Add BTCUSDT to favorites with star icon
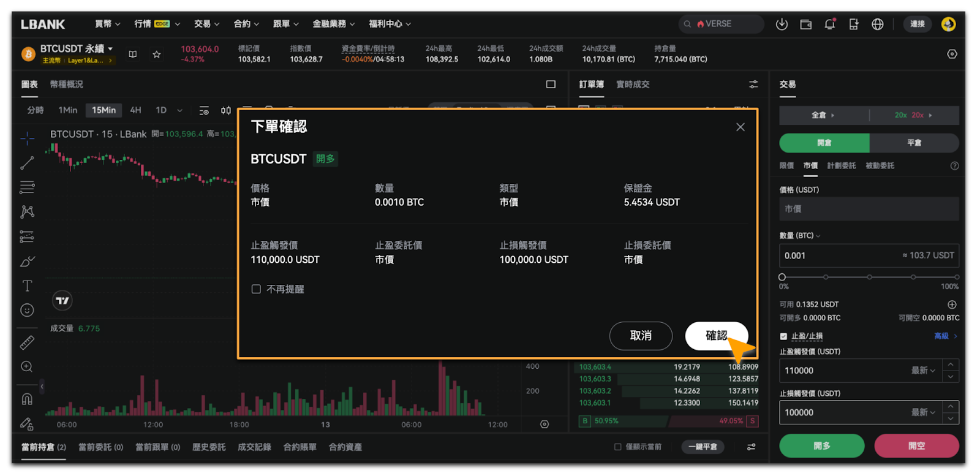Screen dimensions: 980x476 (157, 55)
